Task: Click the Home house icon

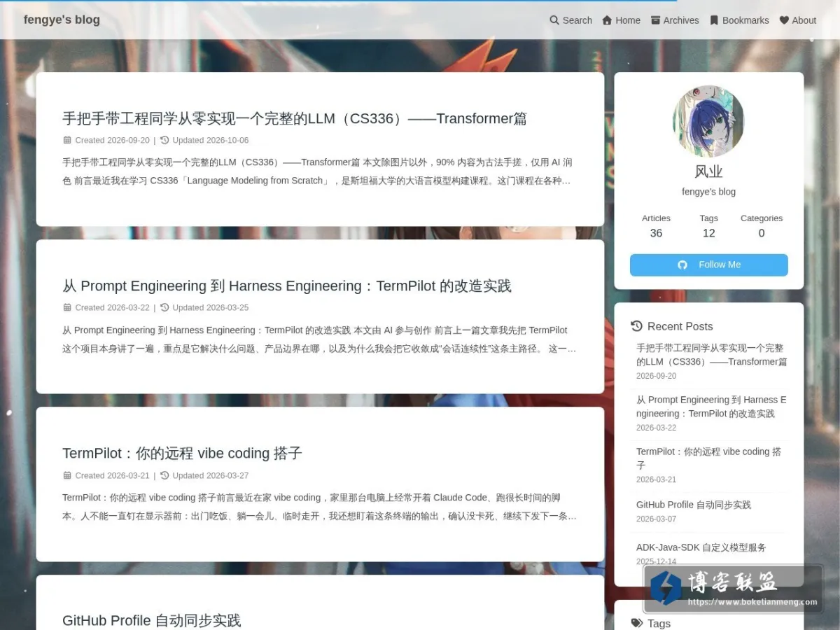Action: [607, 20]
